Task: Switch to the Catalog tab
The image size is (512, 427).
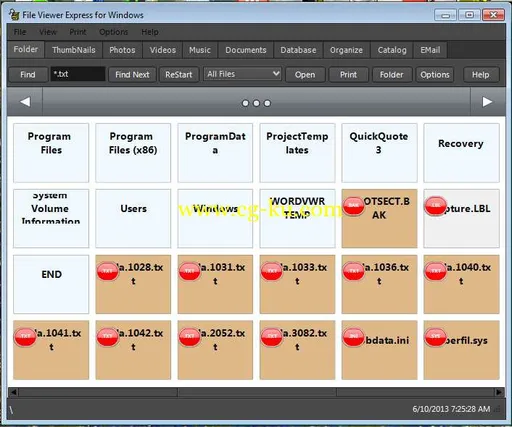Action: [x=392, y=50]
